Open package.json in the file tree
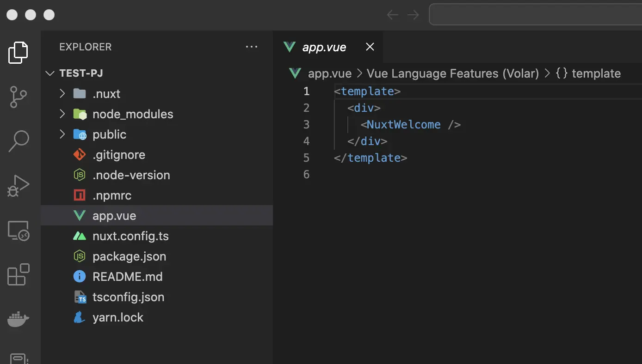The image size is (642, 364). point(157,256)
